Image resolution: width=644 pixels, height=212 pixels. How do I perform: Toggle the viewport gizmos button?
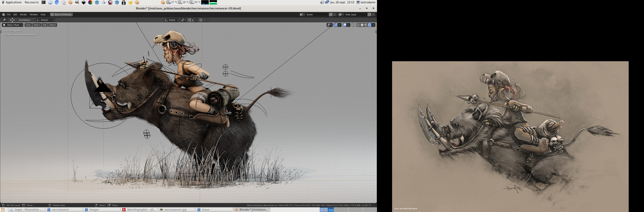point(336,25)
